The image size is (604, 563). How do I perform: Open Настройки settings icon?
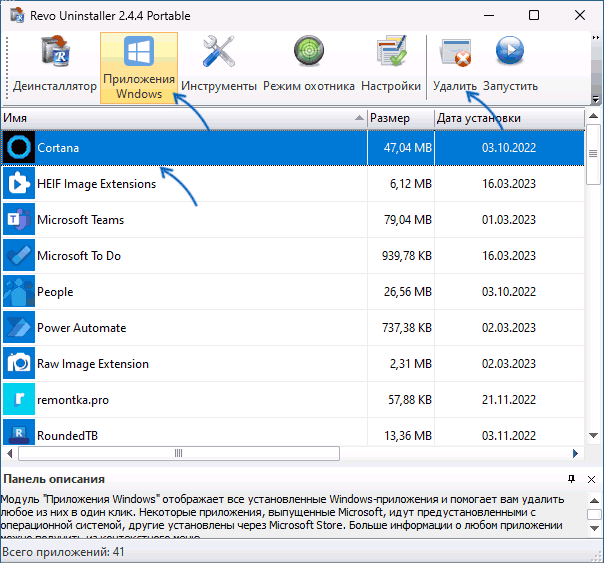click(391, 67)
